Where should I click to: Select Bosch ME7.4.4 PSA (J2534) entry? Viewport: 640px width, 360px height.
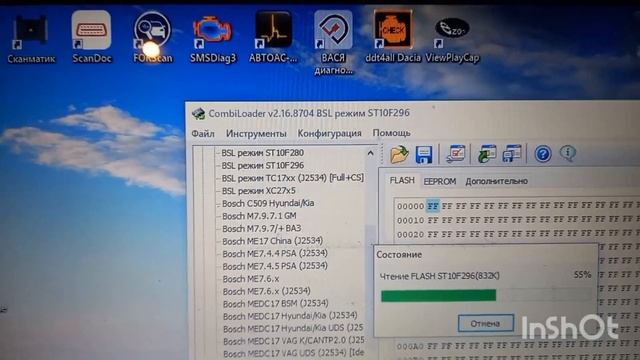click(275, 253)
